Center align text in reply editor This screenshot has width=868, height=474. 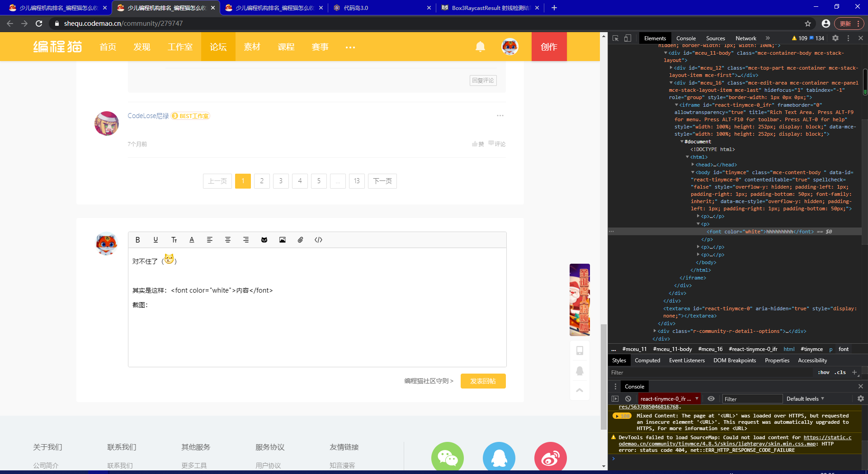click(228, 240)
